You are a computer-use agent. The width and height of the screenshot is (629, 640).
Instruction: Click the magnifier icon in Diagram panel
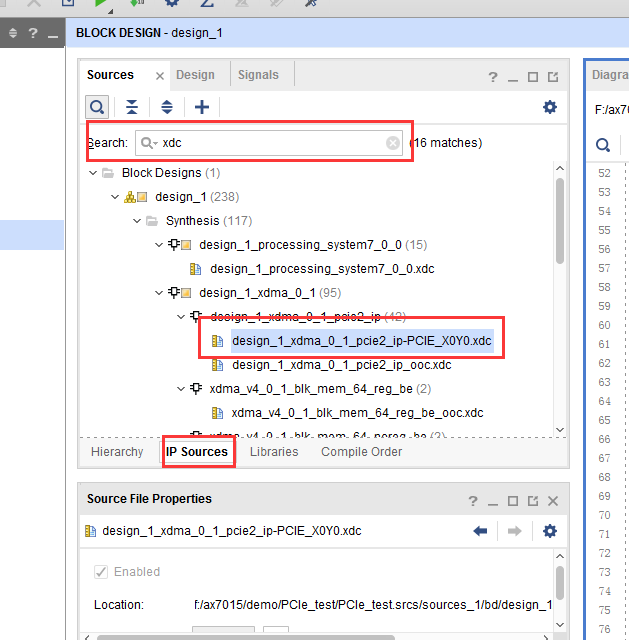pyautogui.click(x=603, y=145)
